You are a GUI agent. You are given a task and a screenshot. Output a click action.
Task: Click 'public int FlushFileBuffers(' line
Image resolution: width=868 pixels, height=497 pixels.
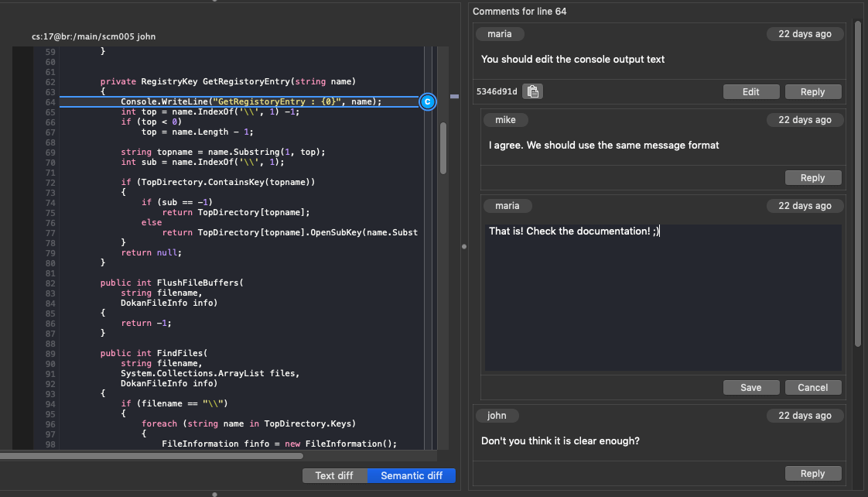tap(172, 283)
